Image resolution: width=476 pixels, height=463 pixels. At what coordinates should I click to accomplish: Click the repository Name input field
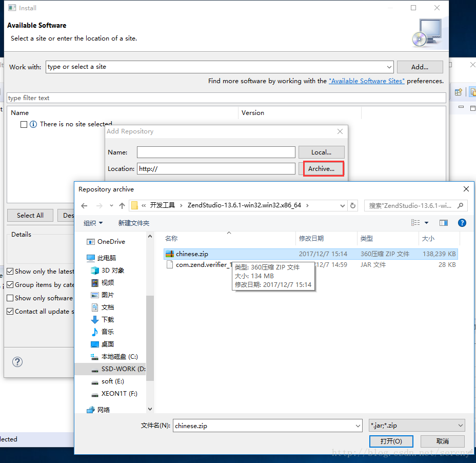coord(216,152)
